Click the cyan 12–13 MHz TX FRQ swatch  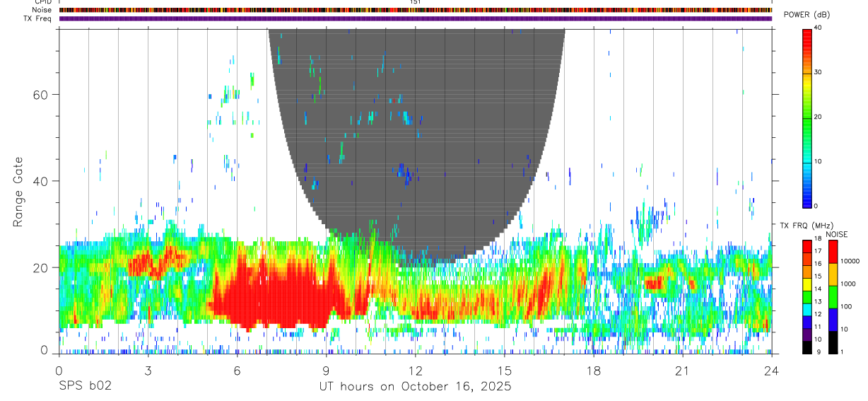point(807,308)
